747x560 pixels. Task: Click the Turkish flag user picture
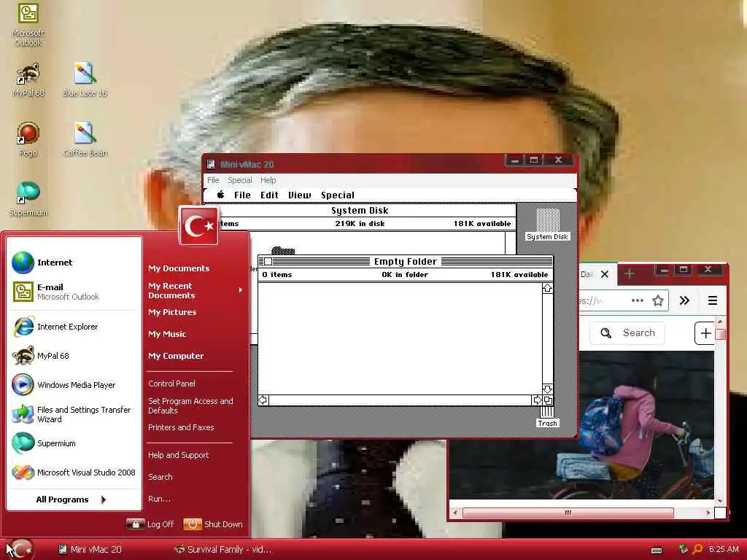tap(198, 226)
